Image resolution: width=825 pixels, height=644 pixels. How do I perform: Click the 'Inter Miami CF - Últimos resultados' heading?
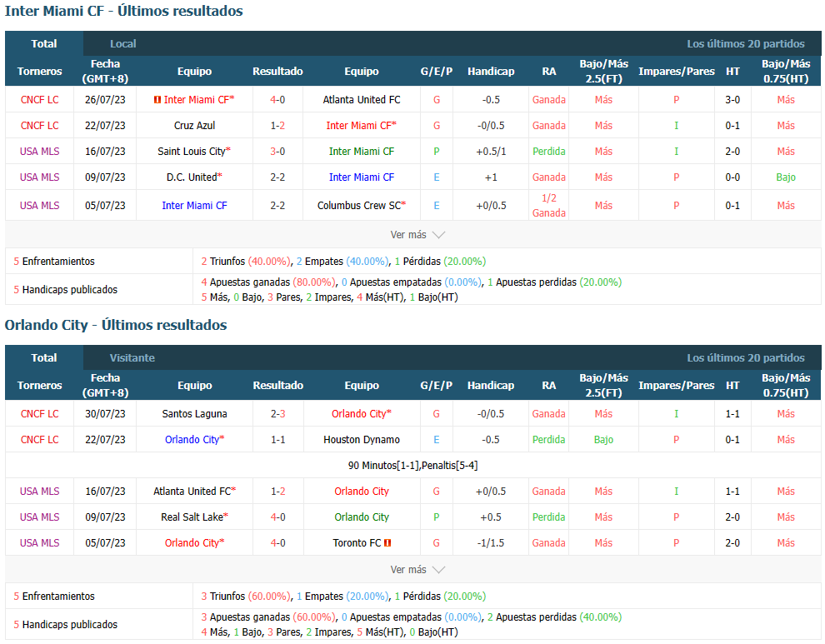click(x=123, y=11)
